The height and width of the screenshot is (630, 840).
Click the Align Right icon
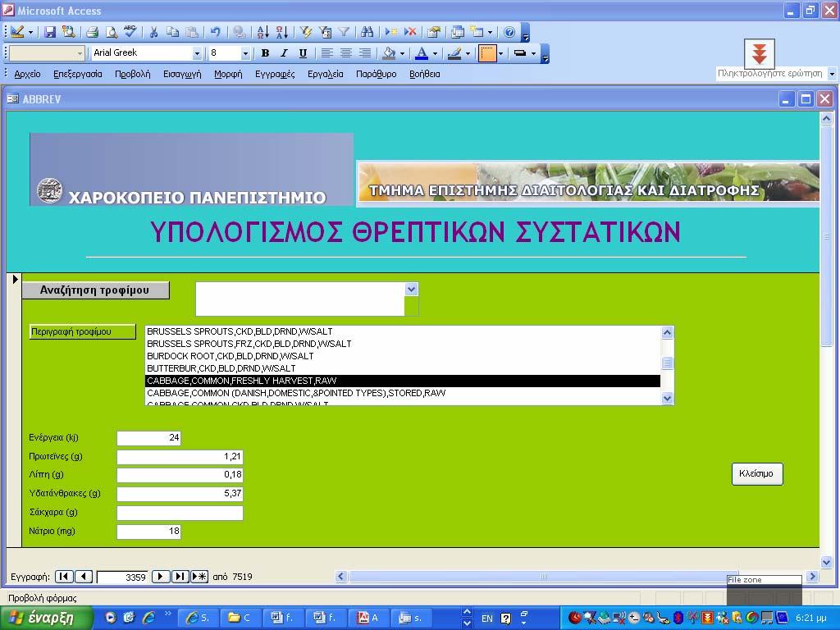point(365,53)
